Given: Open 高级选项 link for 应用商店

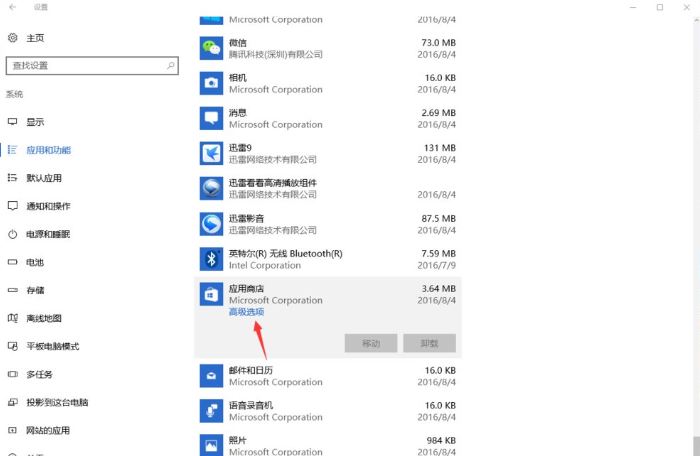Looking at the screenshot, I should tap(246, 312).
